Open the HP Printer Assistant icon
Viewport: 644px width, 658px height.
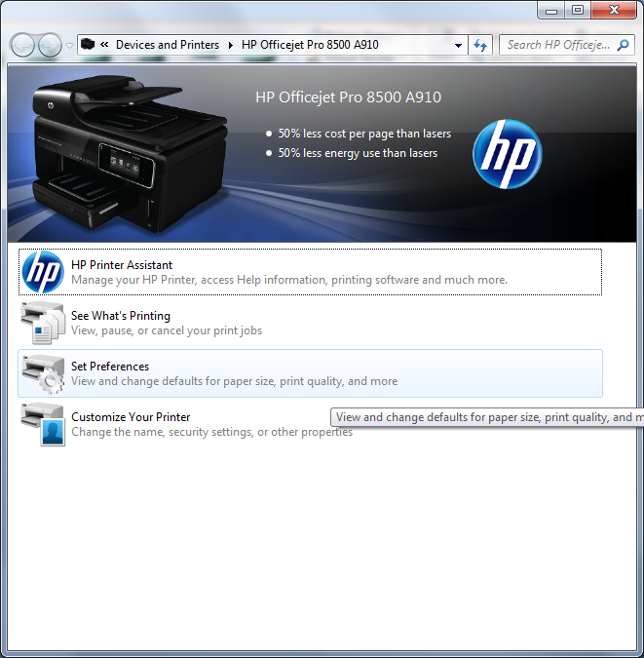[43, 272]
